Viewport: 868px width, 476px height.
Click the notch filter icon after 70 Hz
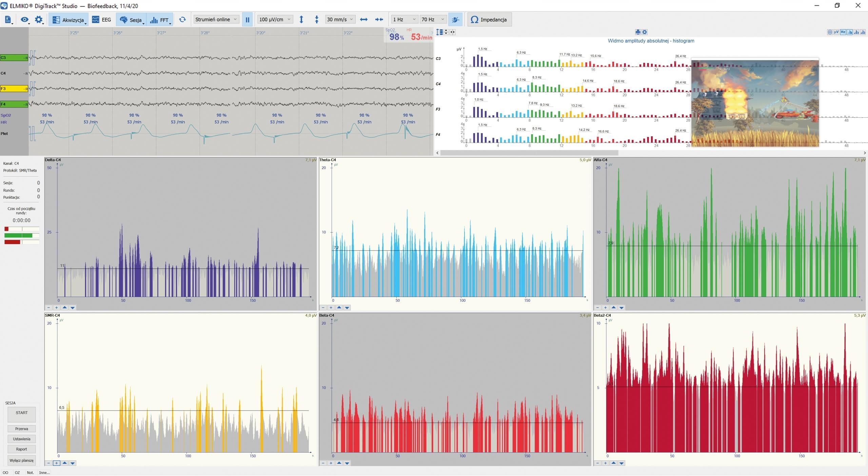point(455,20)
